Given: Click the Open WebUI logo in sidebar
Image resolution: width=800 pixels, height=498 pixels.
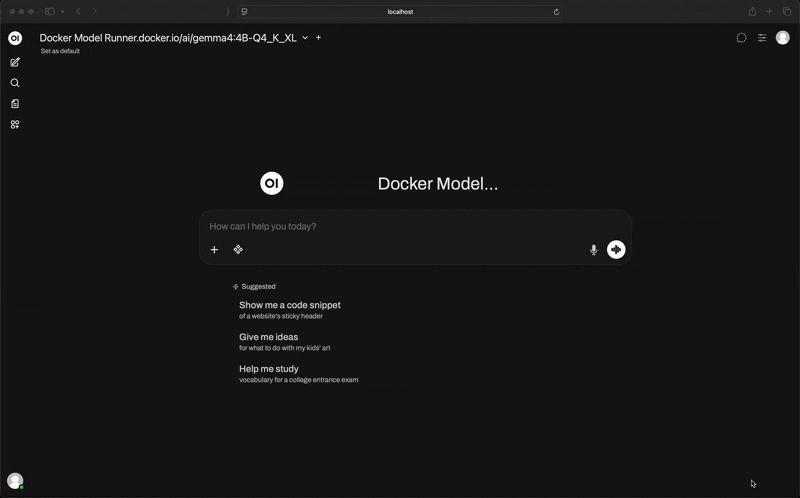Looking at the screenshot, I should coord(15,38).
